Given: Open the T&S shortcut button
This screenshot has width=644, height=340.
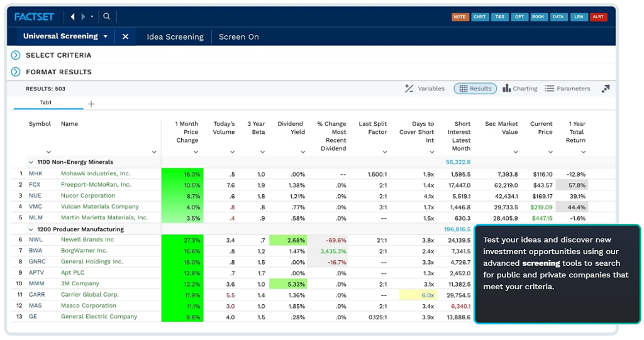Looking at the screenshot, I should (499, 17).
